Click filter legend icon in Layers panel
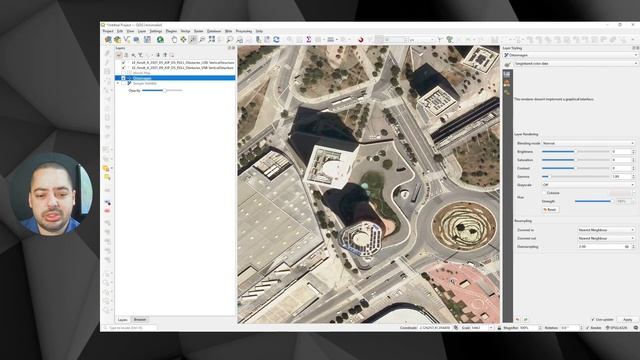 [x=140, y=55]
